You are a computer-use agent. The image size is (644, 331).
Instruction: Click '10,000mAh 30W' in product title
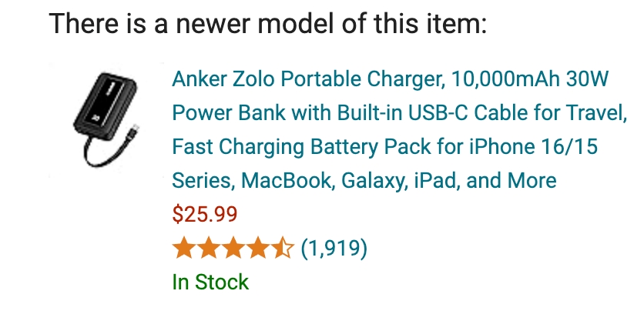pyautogui.click(x=530, y=79)
